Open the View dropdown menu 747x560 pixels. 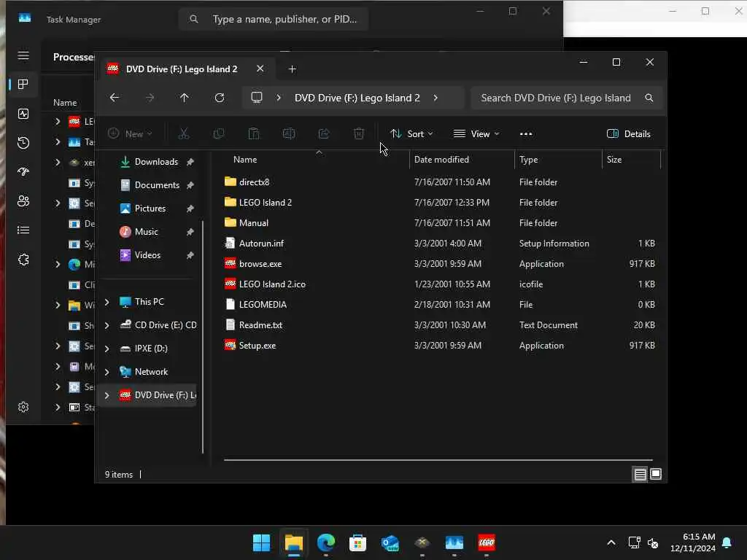[476, 134]
